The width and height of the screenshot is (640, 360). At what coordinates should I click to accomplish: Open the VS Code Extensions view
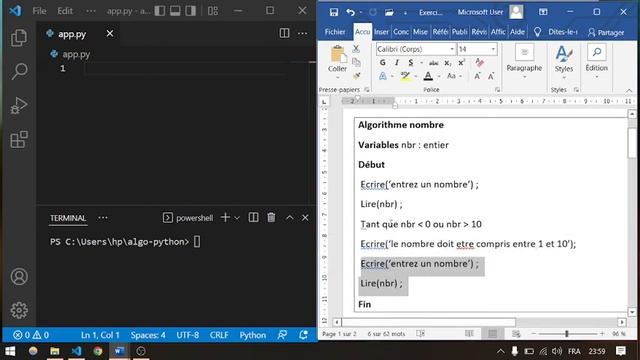point(19,140)
